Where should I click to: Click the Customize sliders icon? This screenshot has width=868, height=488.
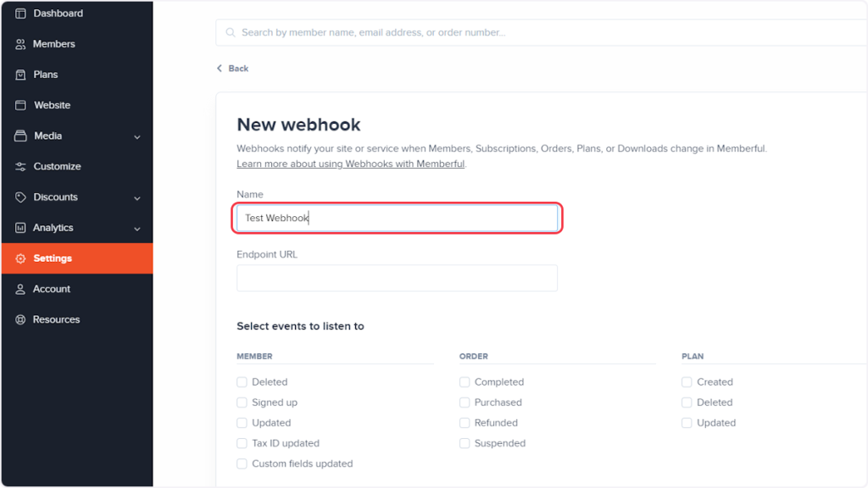[21, 167]
